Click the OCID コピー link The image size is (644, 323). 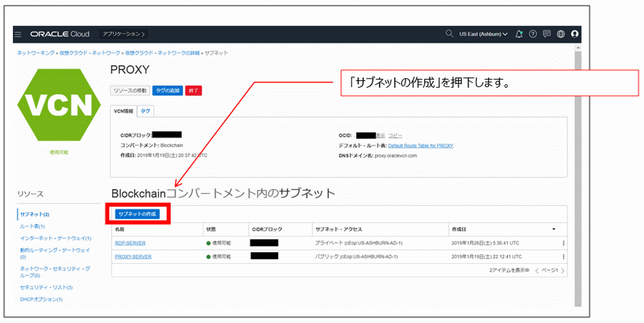[395, 135]
